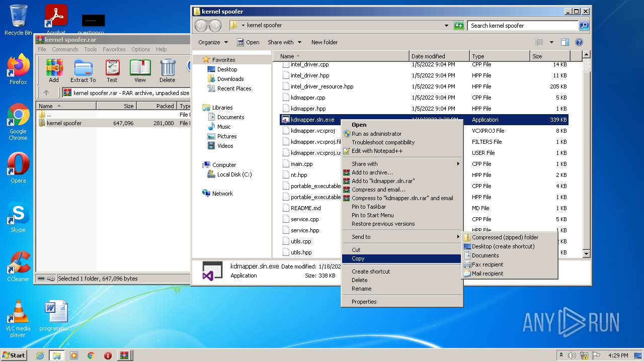Select Copy in the context menu
644x362 pixels.
pos(401,258)
